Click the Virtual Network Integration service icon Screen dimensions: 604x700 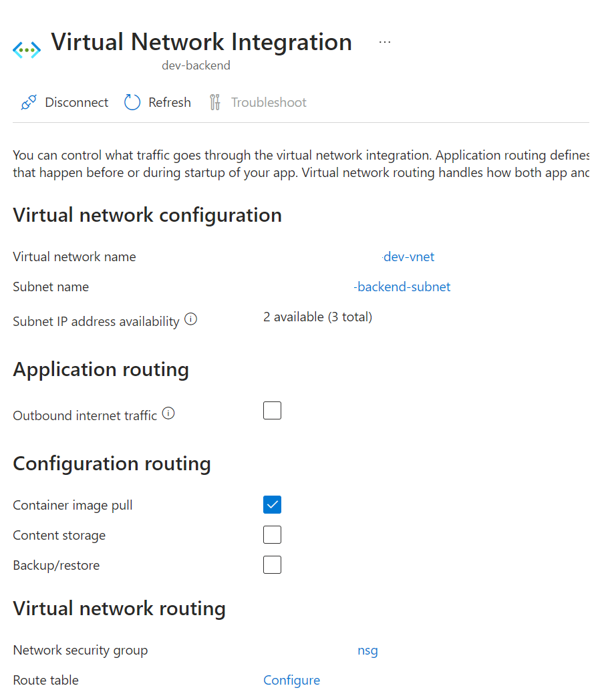click(x=26, y=49)
